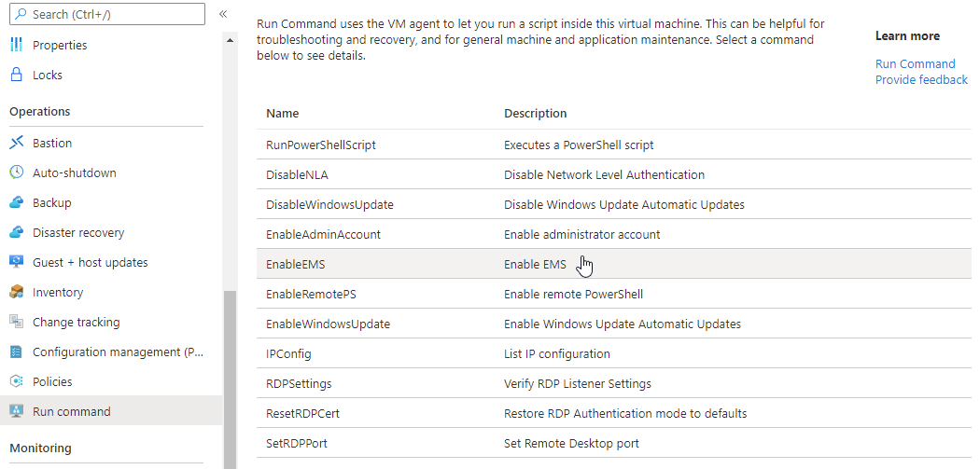Choose the SetRDPPort command
The height and width of the screenshot is (469, 980).
(297, 443)
